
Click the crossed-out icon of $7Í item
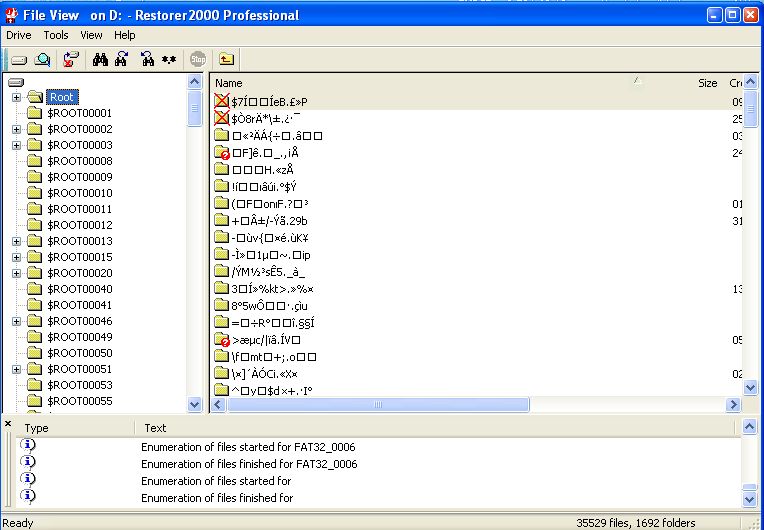222,101
